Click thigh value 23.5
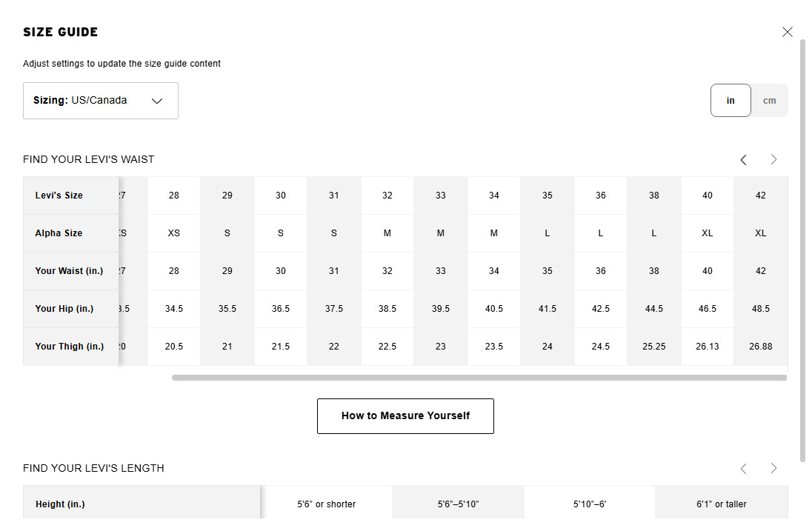 tap(494, 347)
